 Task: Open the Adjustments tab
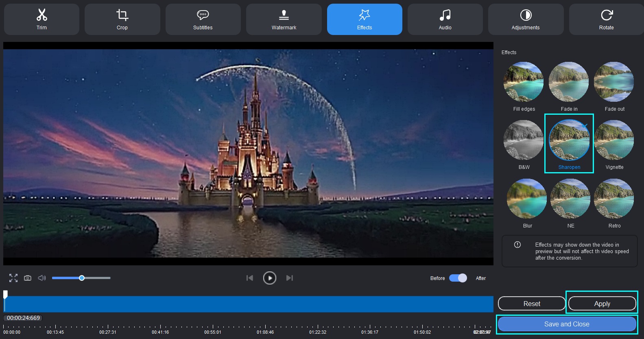526,19
